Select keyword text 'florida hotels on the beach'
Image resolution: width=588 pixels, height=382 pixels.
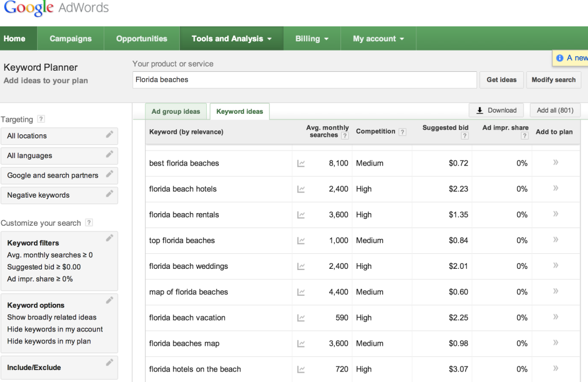coord(195,369)
